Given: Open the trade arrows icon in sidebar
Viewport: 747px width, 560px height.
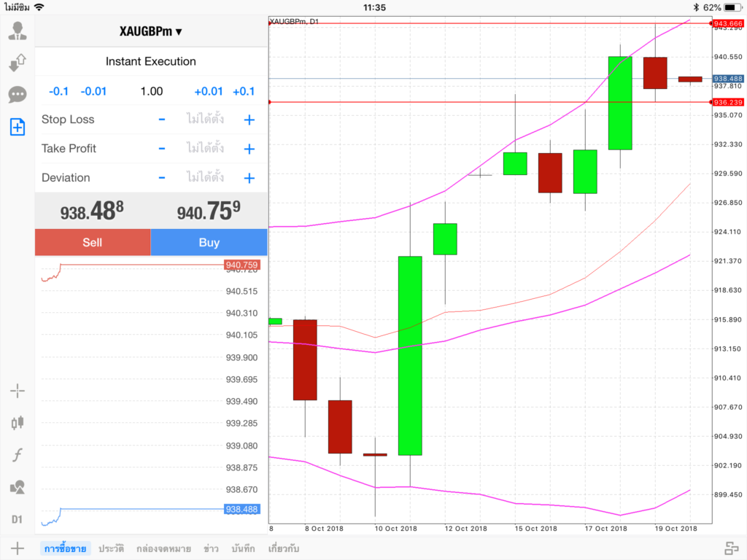Looking at the screenshot, I should (x=18, y=63).
